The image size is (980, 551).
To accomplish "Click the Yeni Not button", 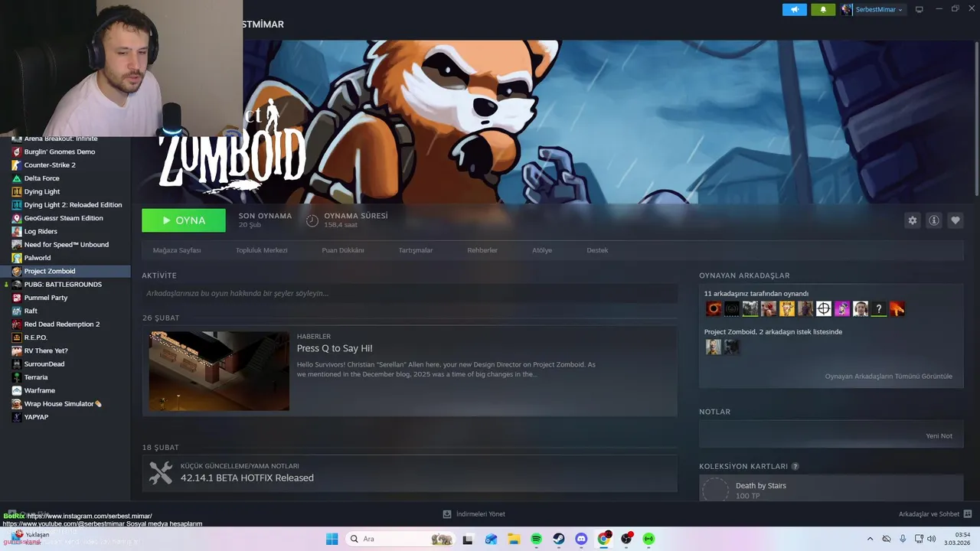I will [939, 436].
